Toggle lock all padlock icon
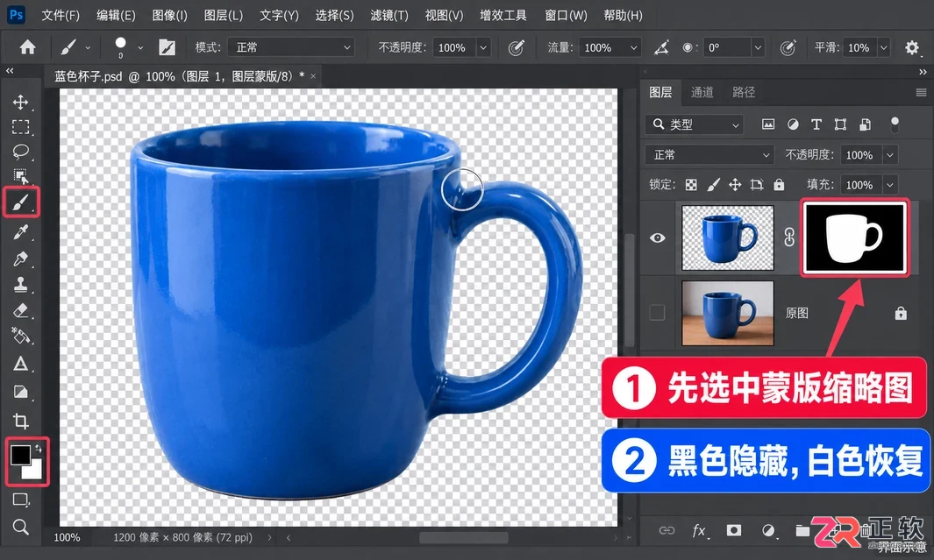 coord(779,185)
